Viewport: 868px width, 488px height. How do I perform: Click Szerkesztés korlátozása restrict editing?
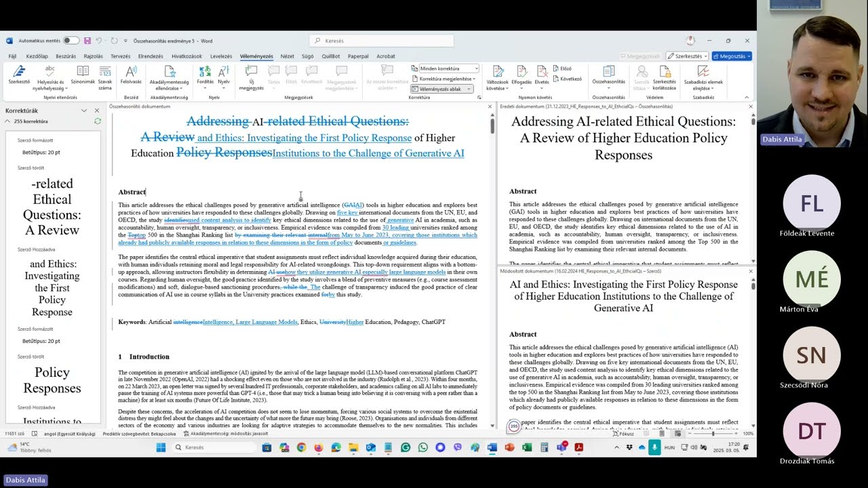665,78
